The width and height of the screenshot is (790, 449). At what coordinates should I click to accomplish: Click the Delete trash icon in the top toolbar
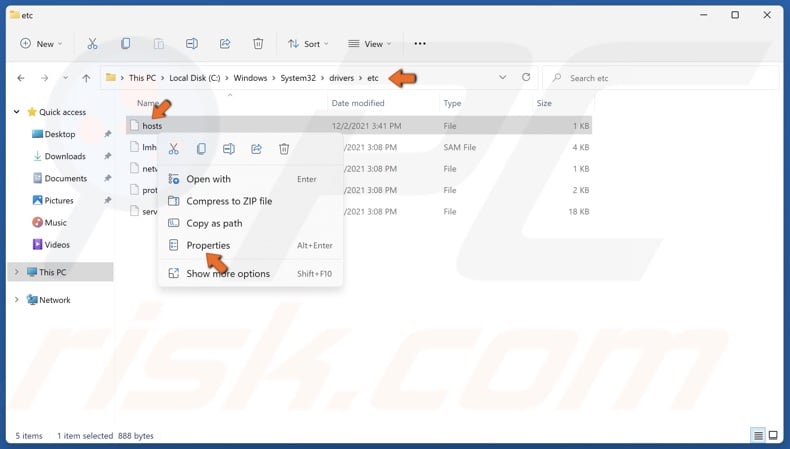tap(258, 44)
